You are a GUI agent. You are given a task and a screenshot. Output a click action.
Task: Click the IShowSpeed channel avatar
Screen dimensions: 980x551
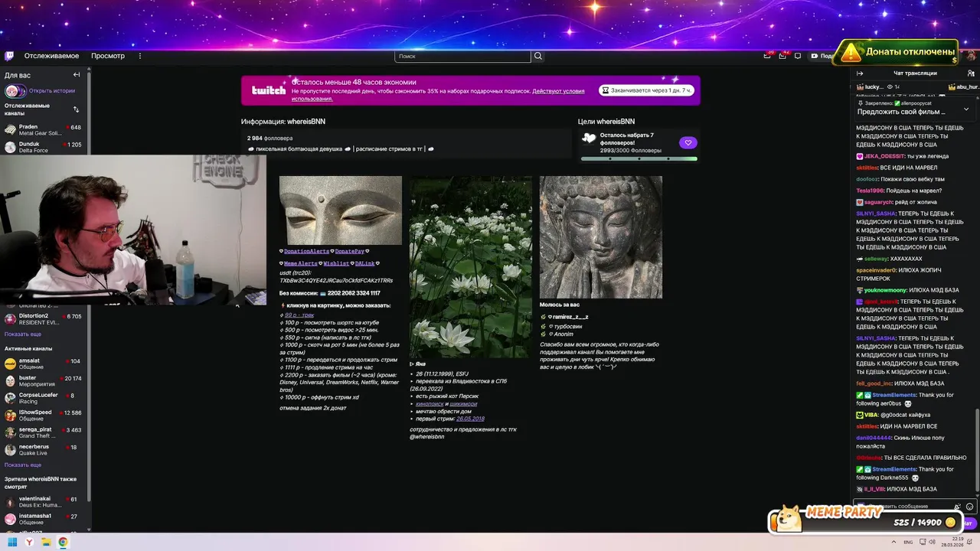point(10,415)
